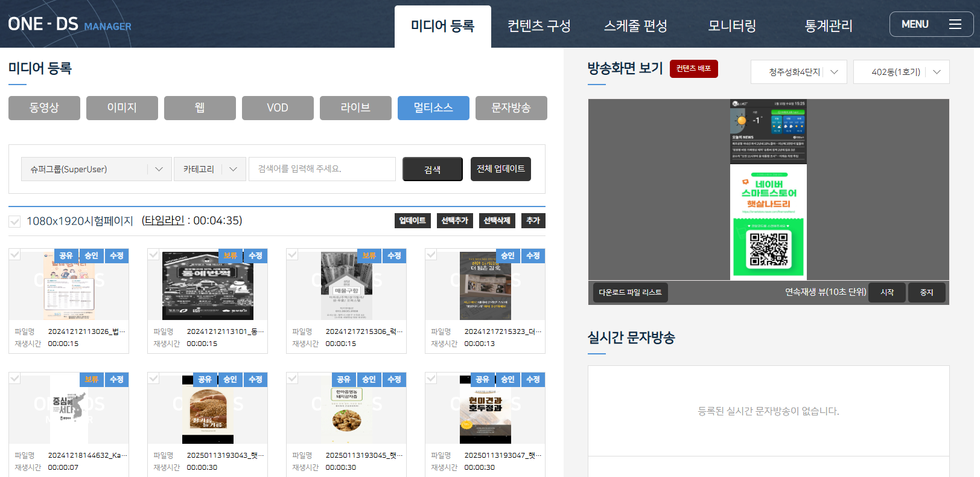The image size is (980, 477).
Task: Select the 미디어 등록 top tab
Action: click(x=443, y=27)
